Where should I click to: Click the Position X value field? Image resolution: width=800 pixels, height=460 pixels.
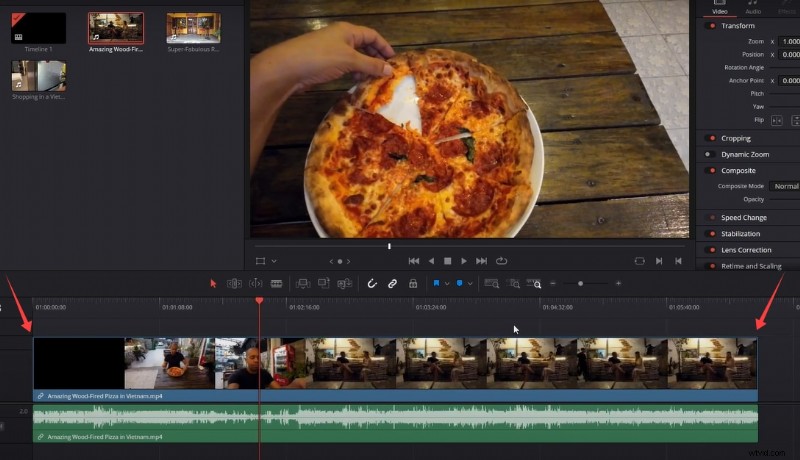pyautogui.click(x=791, y=55)
